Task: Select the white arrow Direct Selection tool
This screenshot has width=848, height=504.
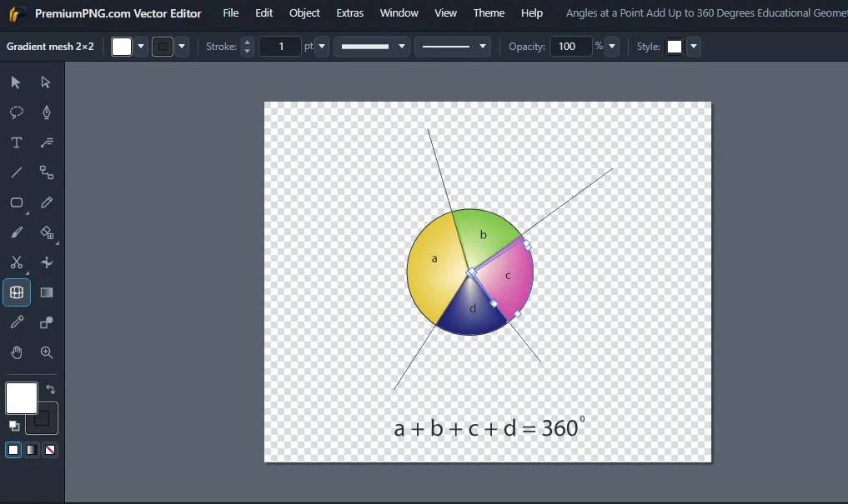Action: pos(46,82)
